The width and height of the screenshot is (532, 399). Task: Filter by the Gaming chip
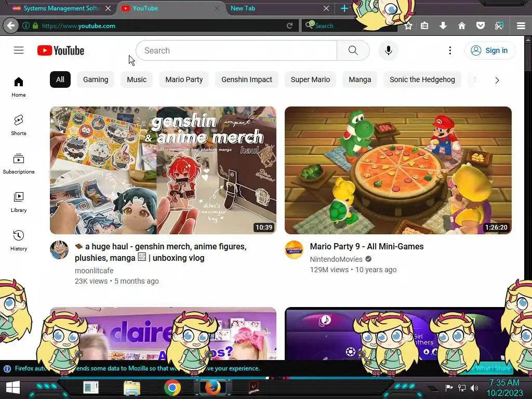[x=96, y=79]
